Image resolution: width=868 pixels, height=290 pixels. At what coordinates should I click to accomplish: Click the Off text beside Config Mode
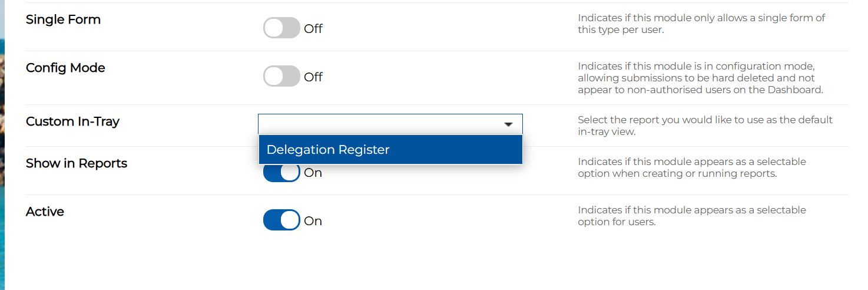click(313, 77)
